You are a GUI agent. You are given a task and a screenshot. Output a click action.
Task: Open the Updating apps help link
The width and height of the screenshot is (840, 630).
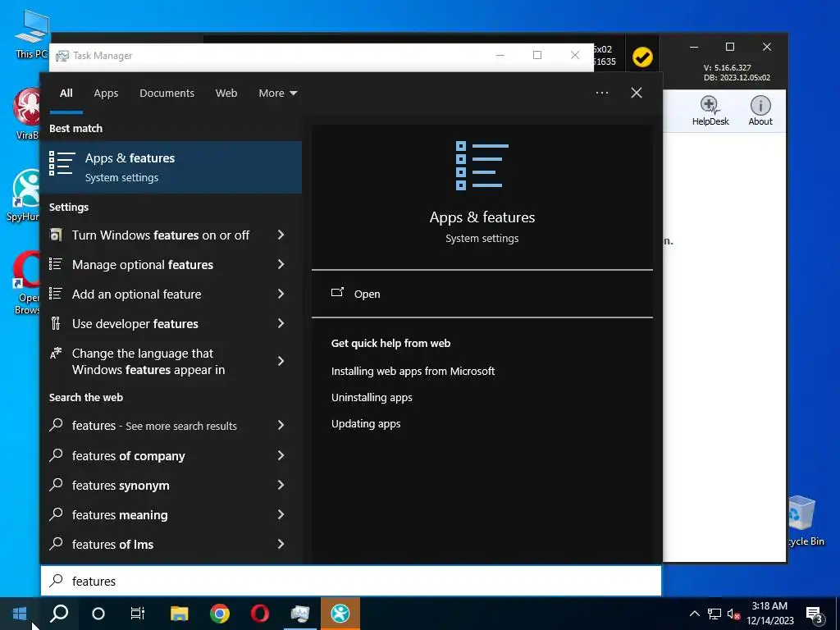pyautogui.click(x=366, y=424)
